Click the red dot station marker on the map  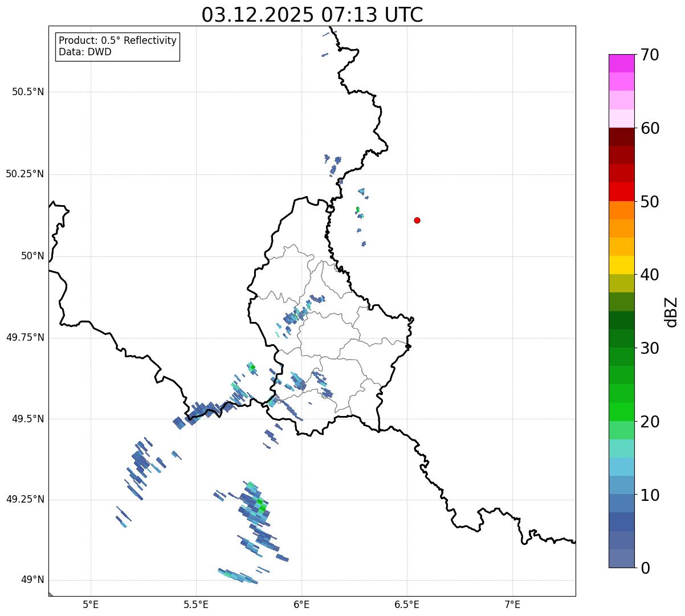click(417, 220)
